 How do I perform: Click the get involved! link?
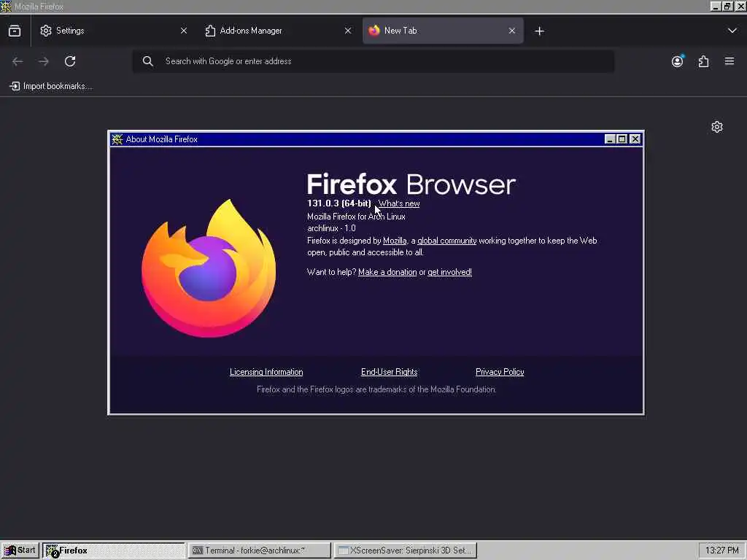tap(449, 273)
